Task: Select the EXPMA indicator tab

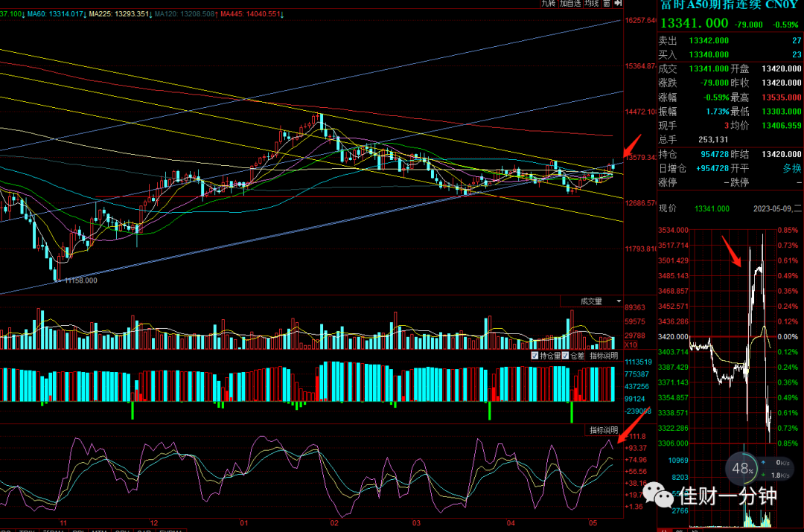Action: coord(170,531)
